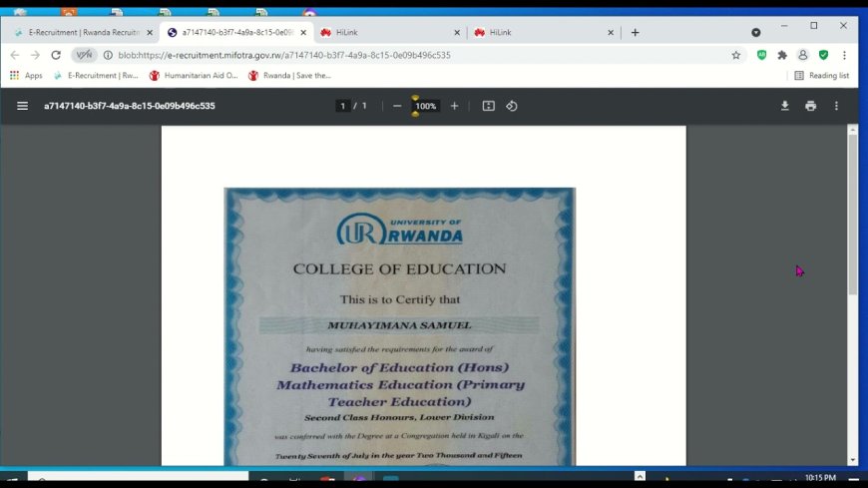
Task: Close the second HiLink tab
Action: [611, 33]
